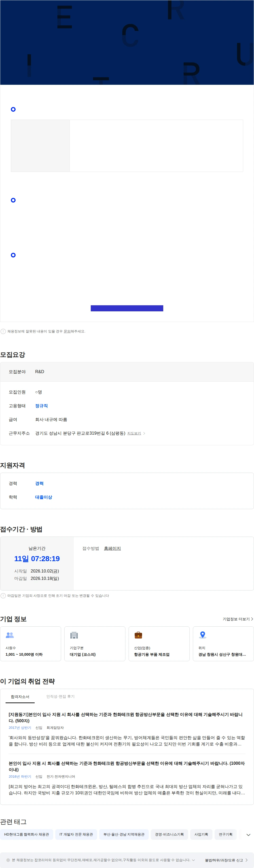Click the HD현대그룹 협력회사 채용관 tag

coord(27,834)
